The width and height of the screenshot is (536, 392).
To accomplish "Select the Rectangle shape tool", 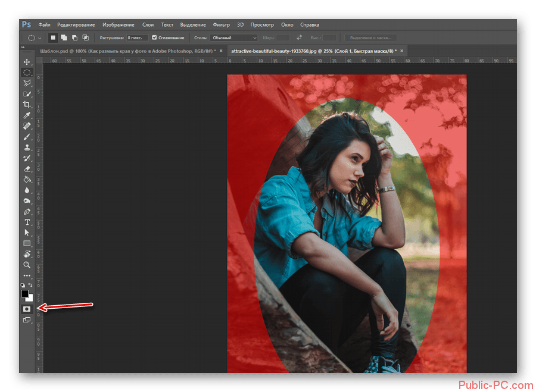I will tap(27, 243).
